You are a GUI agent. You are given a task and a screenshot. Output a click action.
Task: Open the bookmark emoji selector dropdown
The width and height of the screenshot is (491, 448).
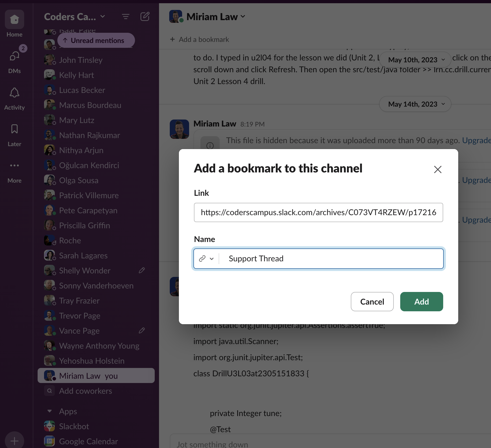pyautogui.click(x=206, y=258)
